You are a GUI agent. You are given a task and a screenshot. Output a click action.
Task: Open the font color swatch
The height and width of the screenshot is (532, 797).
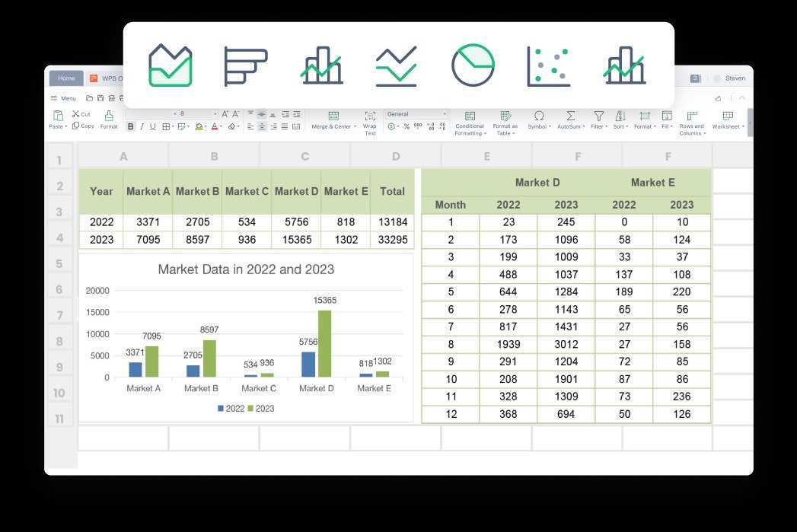coord(215,127)
